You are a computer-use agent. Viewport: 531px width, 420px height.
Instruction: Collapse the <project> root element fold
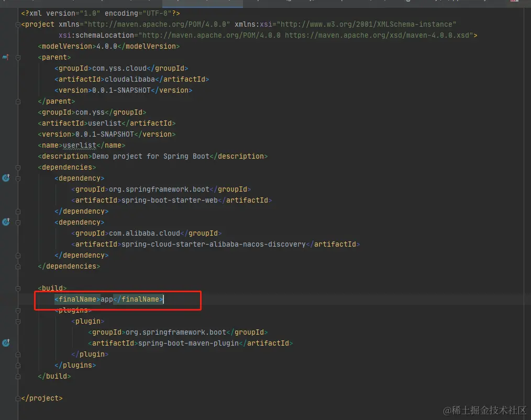pos(18,25)
